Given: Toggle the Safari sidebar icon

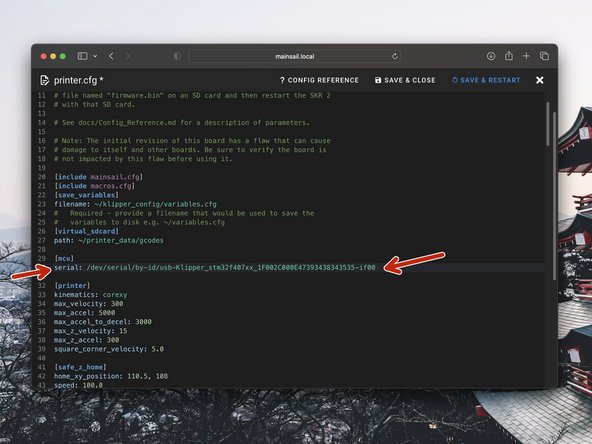Looking at the screenshot, I should [82, 56].
